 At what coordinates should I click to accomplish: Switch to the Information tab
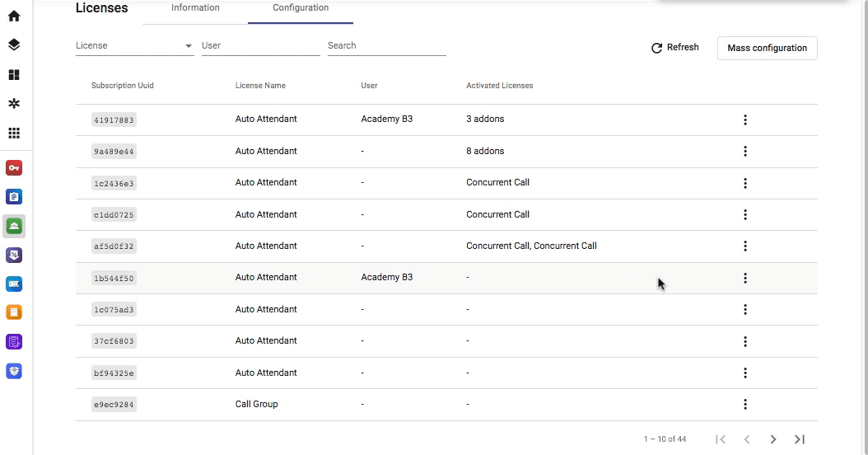(x=195, y=8)
